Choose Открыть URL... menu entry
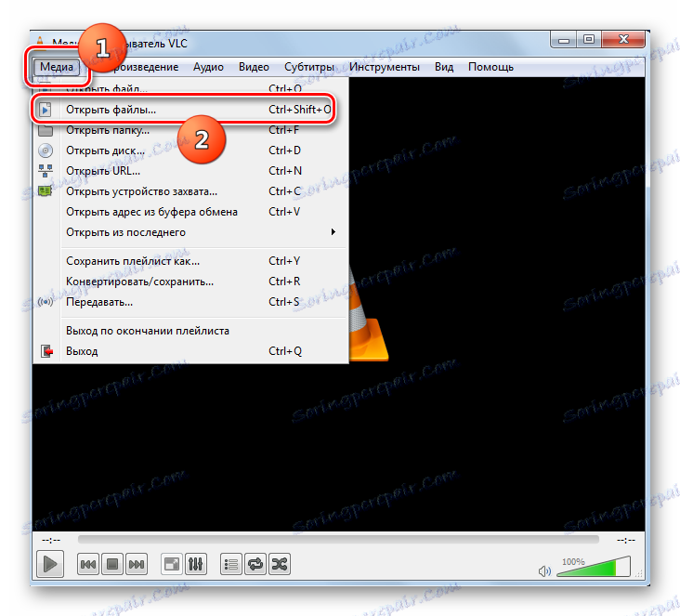Viewport: 680px width, 616px height. tap(190, 170)
